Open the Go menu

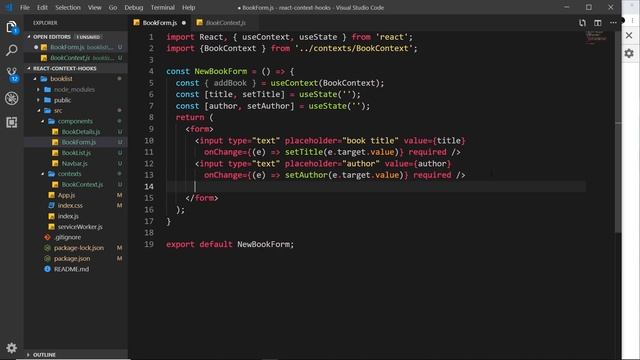tap(113, 7)
